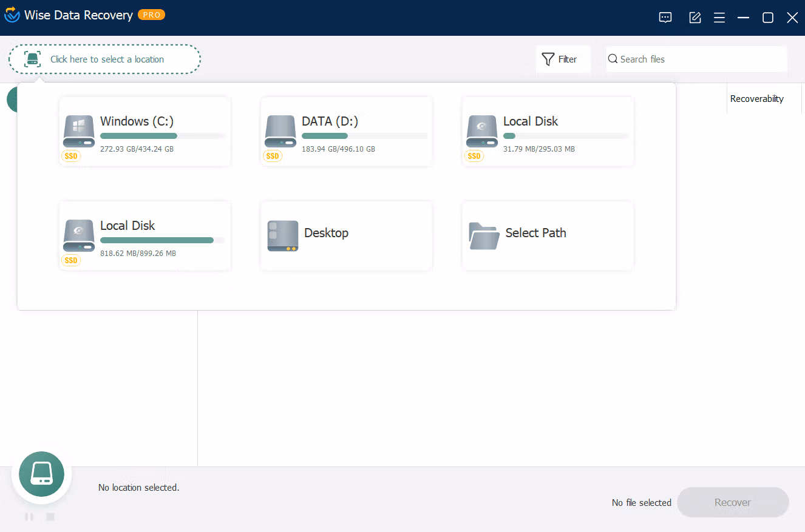Click the SSD badge on 899.26 MB disk
805x532 pixels.
[71, 261]
